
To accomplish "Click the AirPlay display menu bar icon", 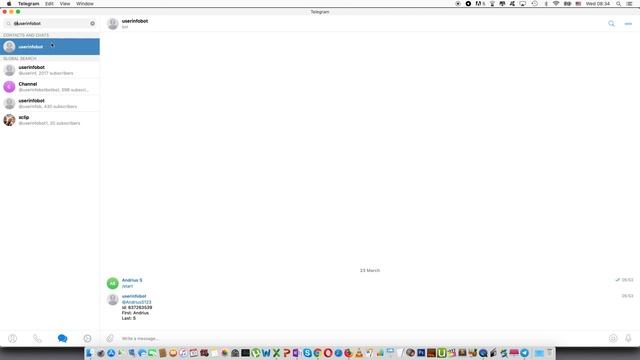I will click(522, 4).
